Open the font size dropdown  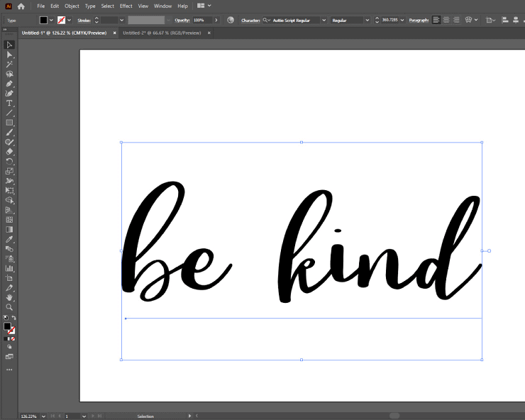tap(402, 20)
